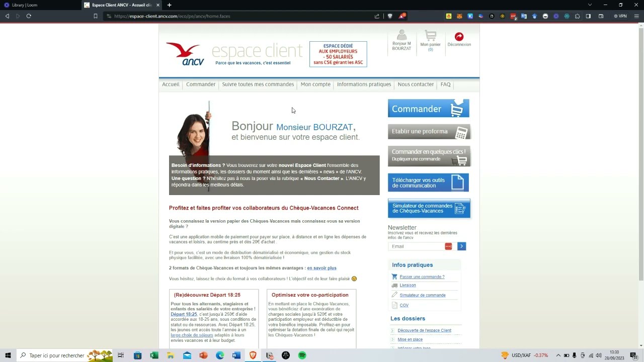Click the browser address bar URL
This screenshot has height=362, width=644.
click(x=172, y=16)
